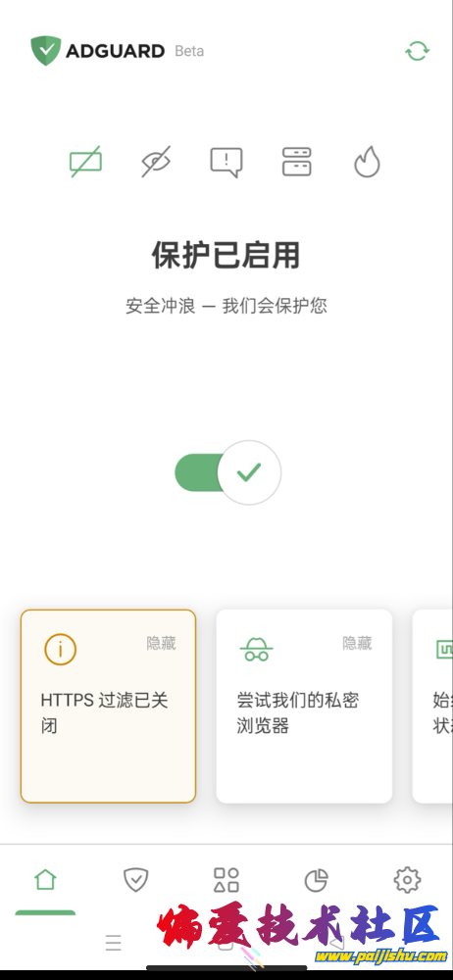Viewport: 453px width, 980px height.
Task: Open the Settings gear tab
Action: pyautogui.click(x=407, y=880)
